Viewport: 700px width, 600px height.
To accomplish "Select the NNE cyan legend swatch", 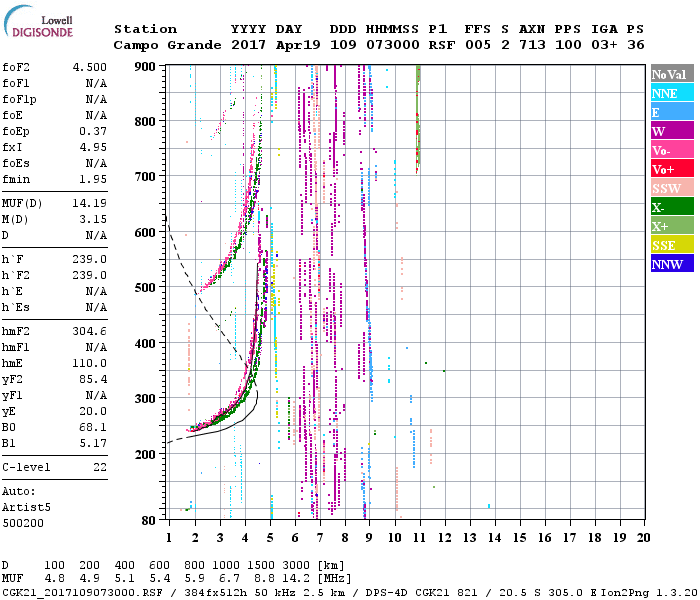I will 672,92.
